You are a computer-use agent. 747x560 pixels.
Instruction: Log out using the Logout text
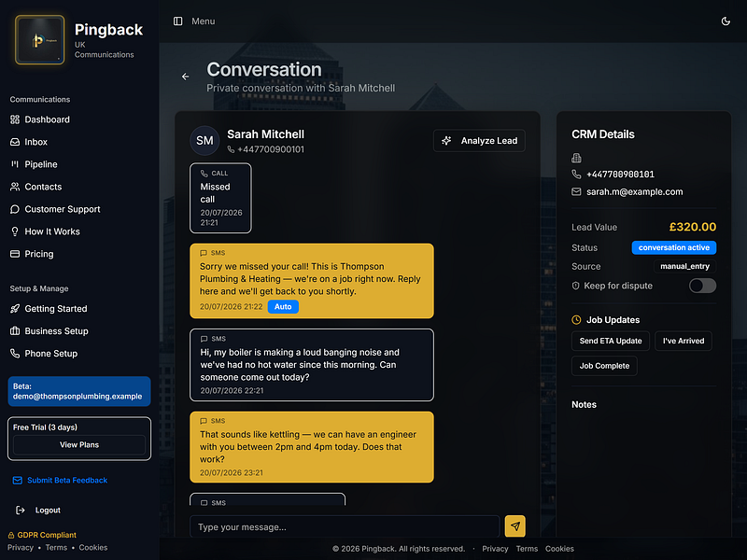click(x=48, y=510)
